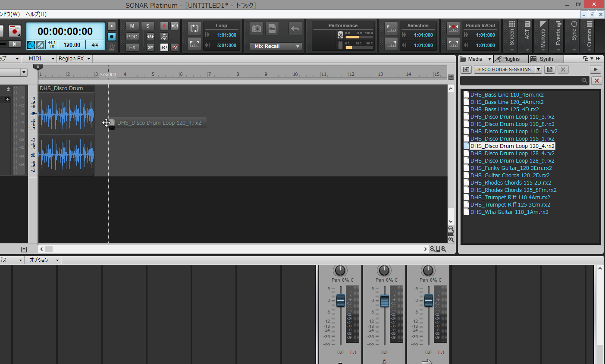Select DHS_Funky Guitar_120 3Em.rx2 file

tap(511, 168)
